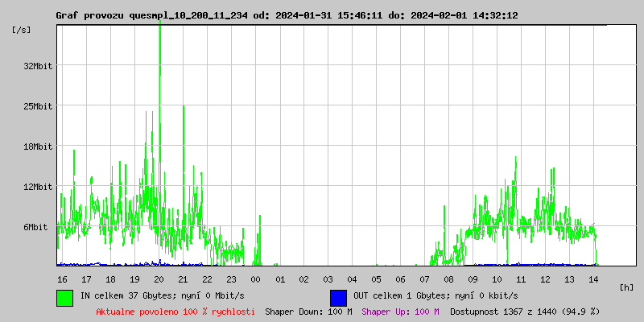The image size is (644, 322).
Task: Click the 18Mbit y-axis label
Action: coord(39,147)
